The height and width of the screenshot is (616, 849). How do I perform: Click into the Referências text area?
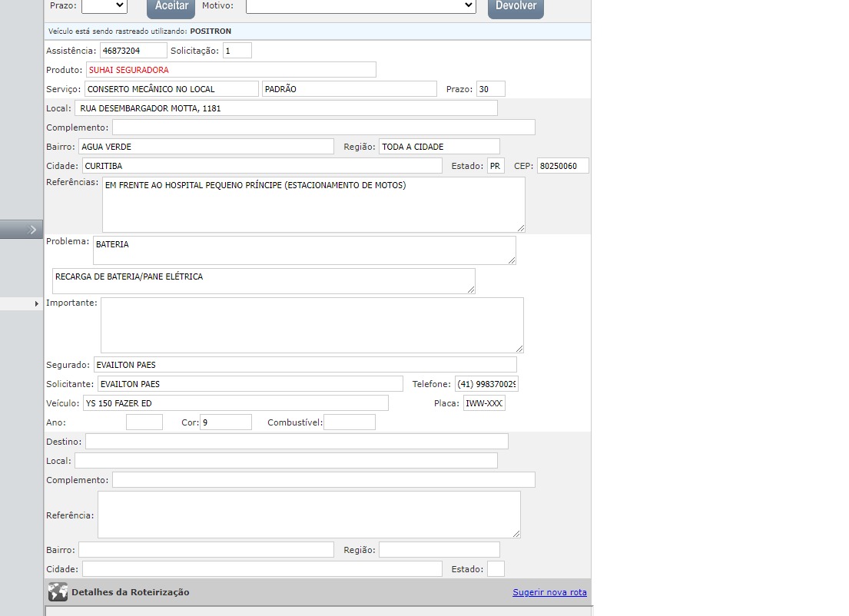(x=313, y=205)
